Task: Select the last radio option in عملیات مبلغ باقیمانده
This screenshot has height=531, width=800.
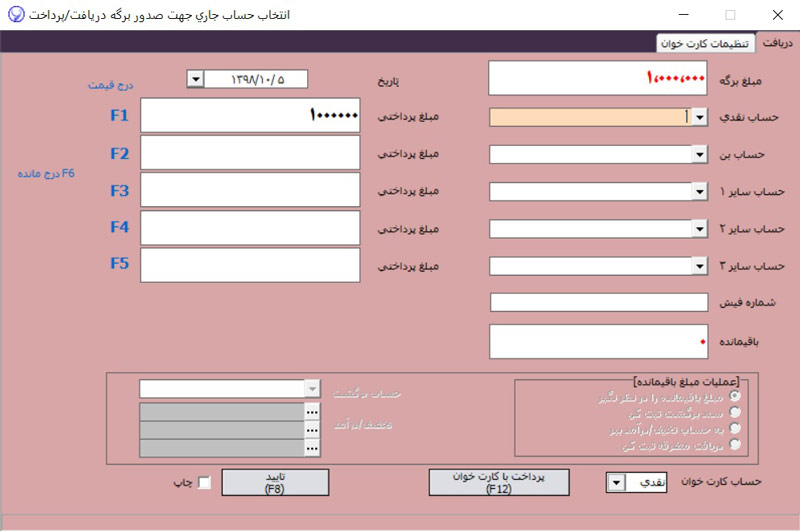Action: click(737, 443)
